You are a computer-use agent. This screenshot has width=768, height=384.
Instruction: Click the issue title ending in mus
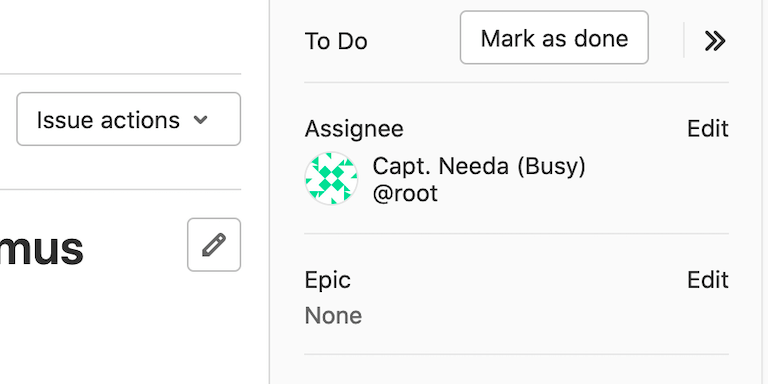tap(41, 249)
